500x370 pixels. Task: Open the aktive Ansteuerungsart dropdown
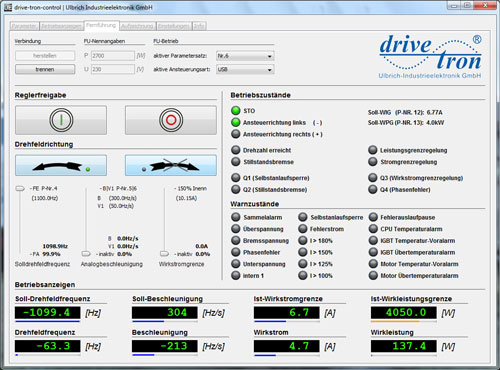tap(245, 70)
